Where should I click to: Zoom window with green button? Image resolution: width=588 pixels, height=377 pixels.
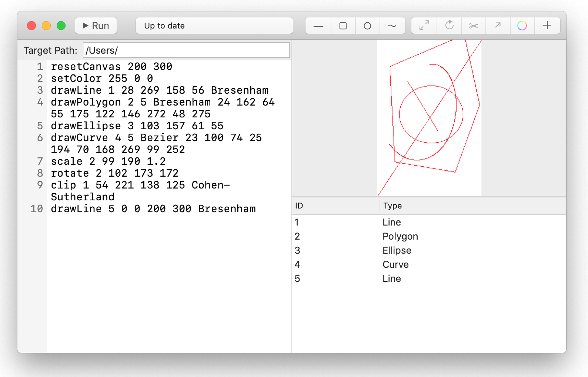point(61,26)
